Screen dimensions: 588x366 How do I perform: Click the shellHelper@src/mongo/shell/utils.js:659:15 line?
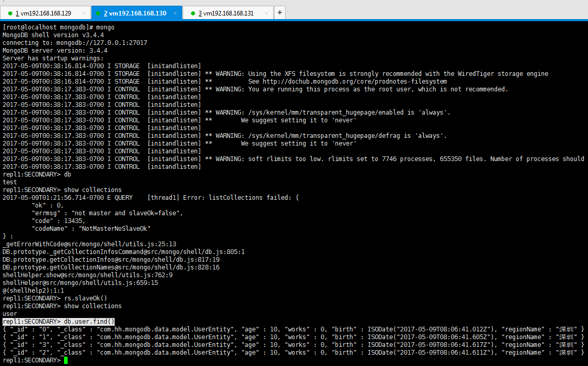tap(80, 283)
